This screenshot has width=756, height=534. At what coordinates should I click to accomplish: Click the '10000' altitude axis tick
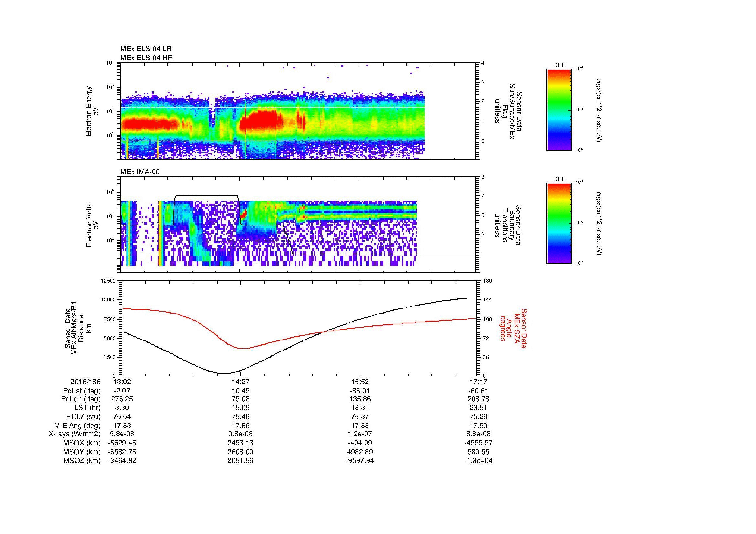pos(108,300)
